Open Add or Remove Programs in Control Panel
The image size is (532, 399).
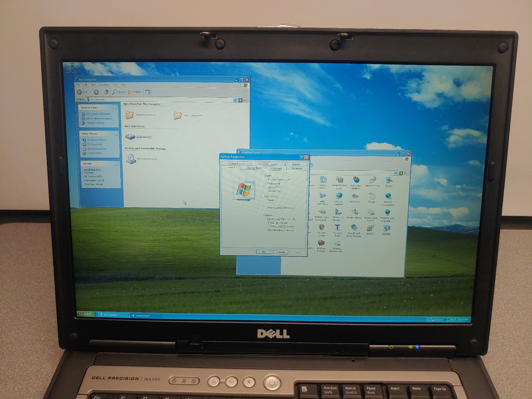point(323,183)
